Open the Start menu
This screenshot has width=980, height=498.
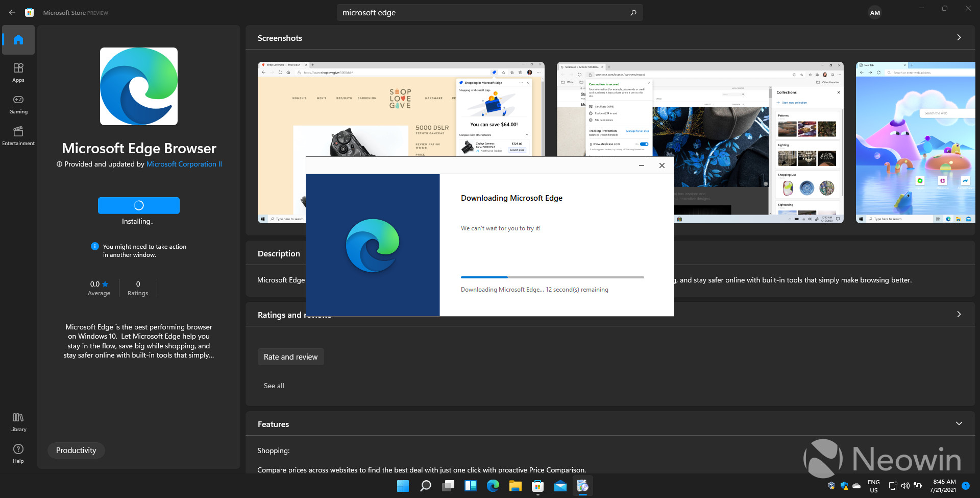tap(403, 486)
